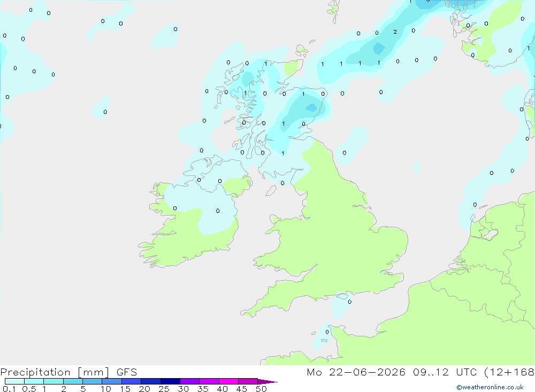
Task: Click the "(12+168" forecast offset text
Action: [x=509, y=372]
